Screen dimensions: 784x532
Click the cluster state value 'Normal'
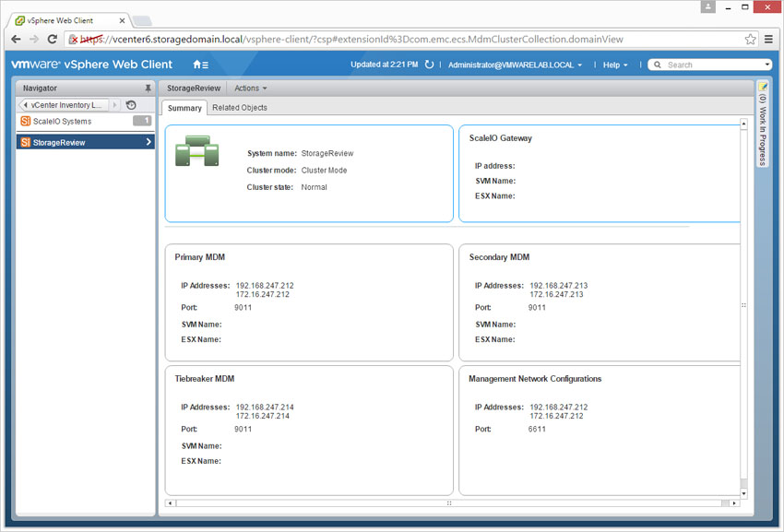click(314, 187)
